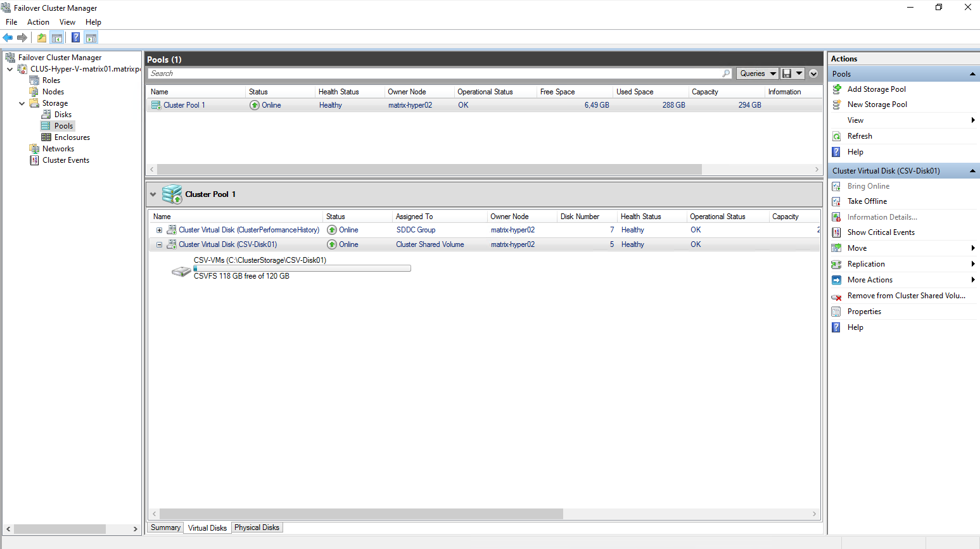The image size is (980, 549).
Task: Sort virtual disks by Disk Number column
Action: click(x=587, y=217)
